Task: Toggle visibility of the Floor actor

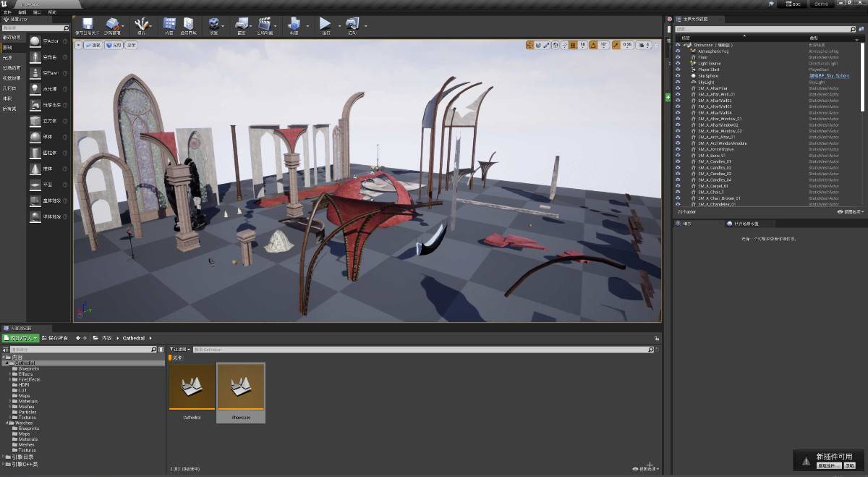Action: point(678,57)
